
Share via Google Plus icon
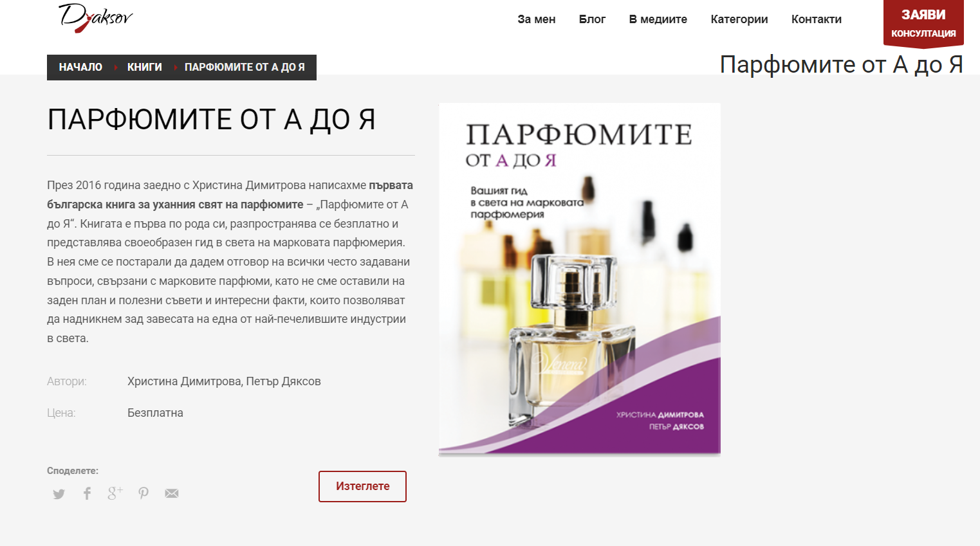coord(115,493)
